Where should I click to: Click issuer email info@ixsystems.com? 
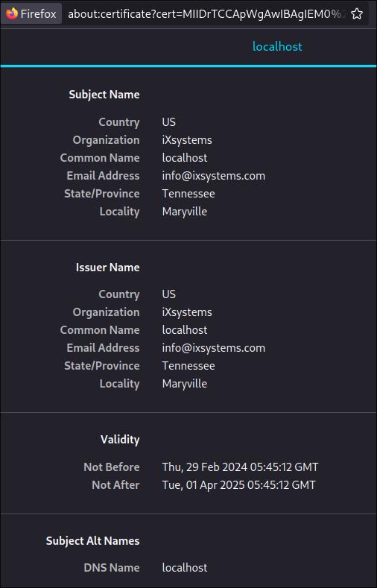tap(214, 348)
